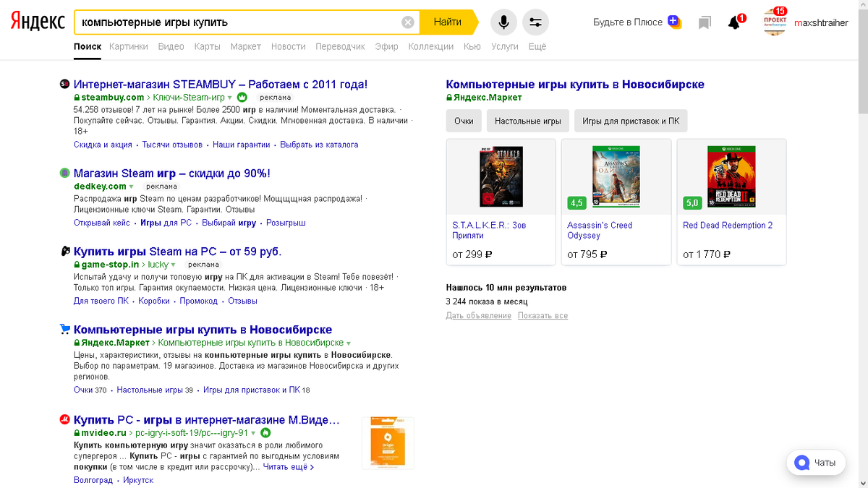Click Скидка и акция sitelink
This screenshot has width=868, height=488.
point(103,145)
